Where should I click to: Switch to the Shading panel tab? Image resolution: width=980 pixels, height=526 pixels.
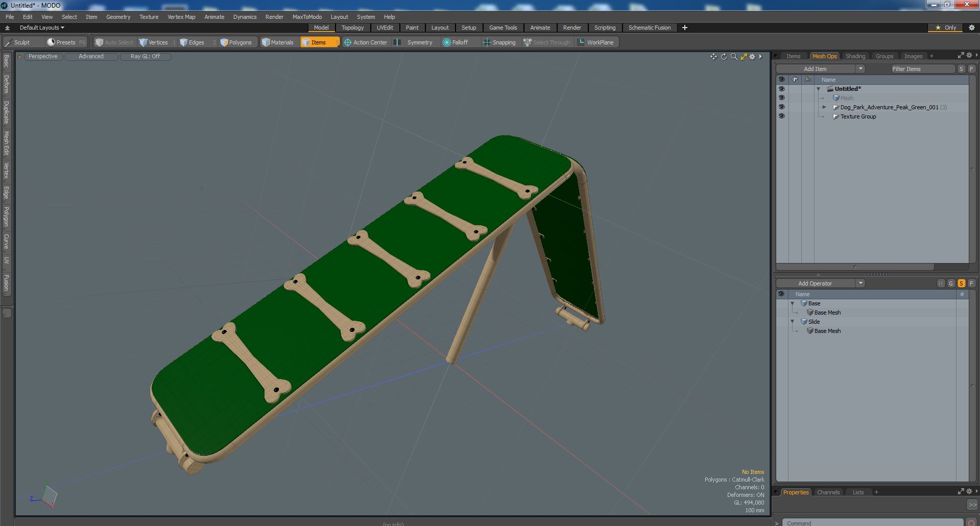(855, 56)
